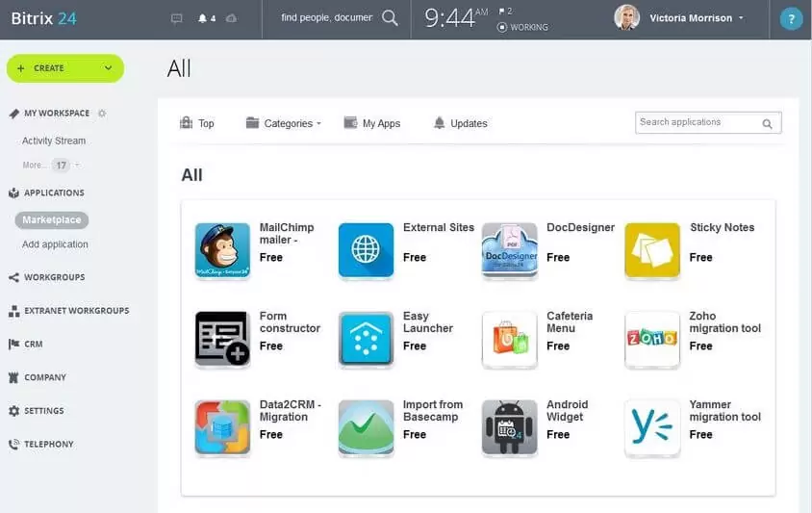Screen dimensions: 812x513
Task: Open notifications bell with 4 alerts
Action: pos(207,18)
